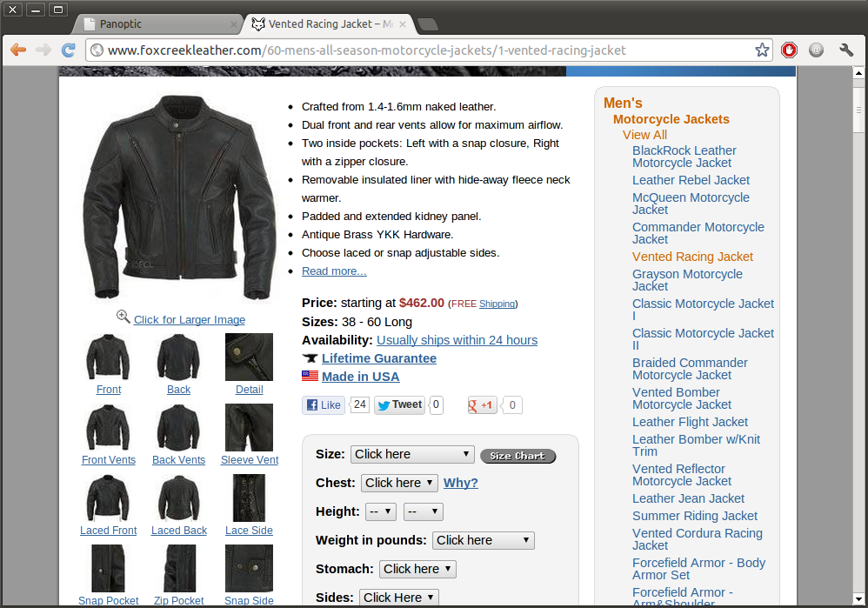Open Leather Flight Jacket link
The image size is (868, 608).
click(690, 422)
